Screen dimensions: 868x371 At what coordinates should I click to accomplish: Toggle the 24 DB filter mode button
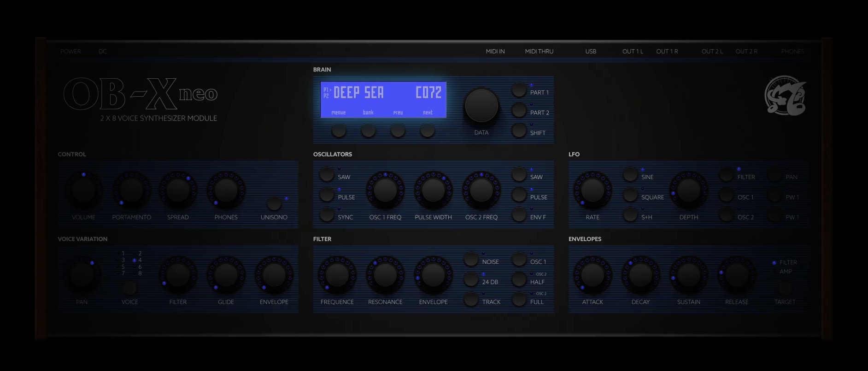(x=471, y=279)
